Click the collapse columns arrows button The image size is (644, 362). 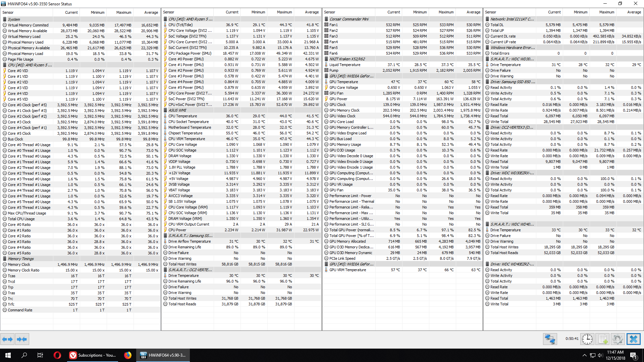(22, 339)
